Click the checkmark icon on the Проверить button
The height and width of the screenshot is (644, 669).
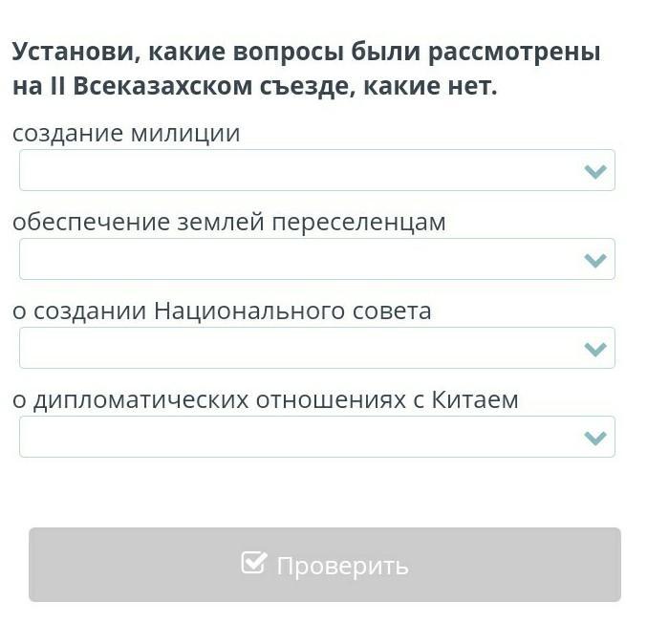point(253,563)
